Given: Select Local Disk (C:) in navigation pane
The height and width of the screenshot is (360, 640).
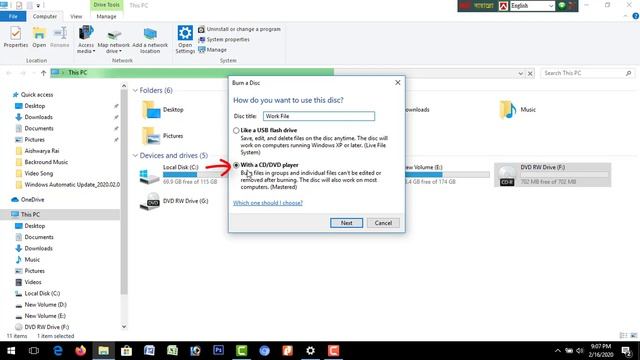Looking at the screenshot, I should coord(42,293).
